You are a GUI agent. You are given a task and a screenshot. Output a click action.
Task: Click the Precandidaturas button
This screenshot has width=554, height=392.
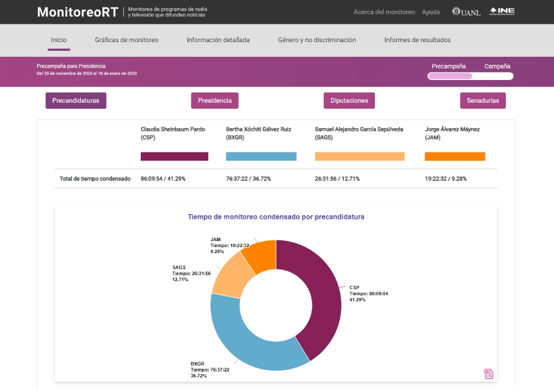76,101
